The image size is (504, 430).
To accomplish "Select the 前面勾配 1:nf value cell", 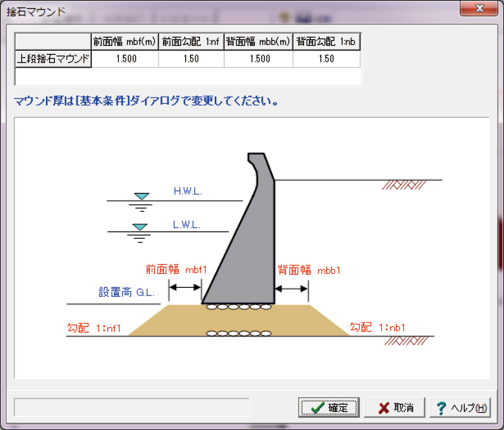I will point(191,59).
